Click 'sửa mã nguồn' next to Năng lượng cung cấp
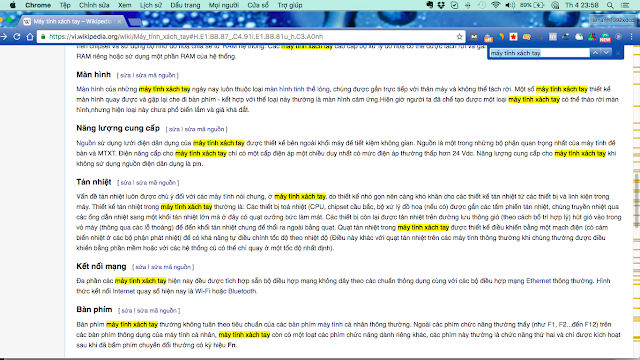Image resolution: width=640 pixels, height=360 pixels. [x=204, y=129]
